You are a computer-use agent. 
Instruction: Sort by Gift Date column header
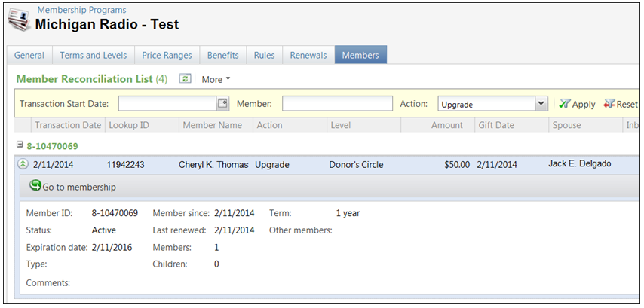click(512, 125)
